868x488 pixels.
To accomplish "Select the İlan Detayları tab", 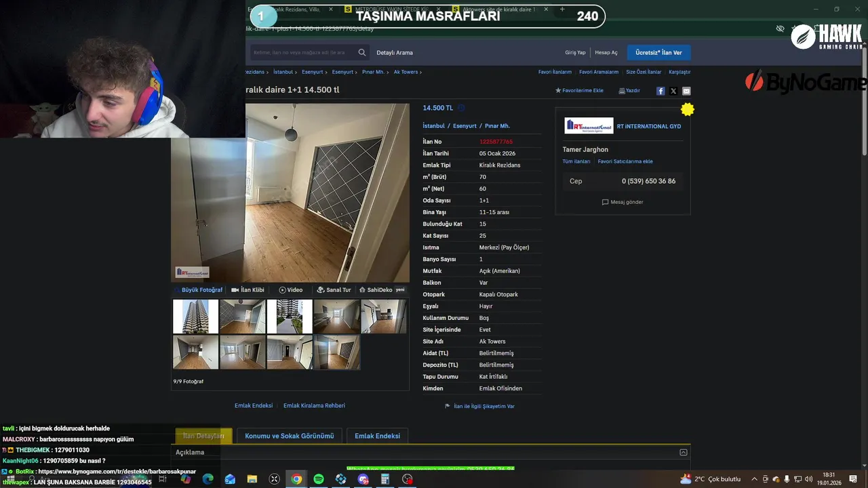I will [203, 436].
